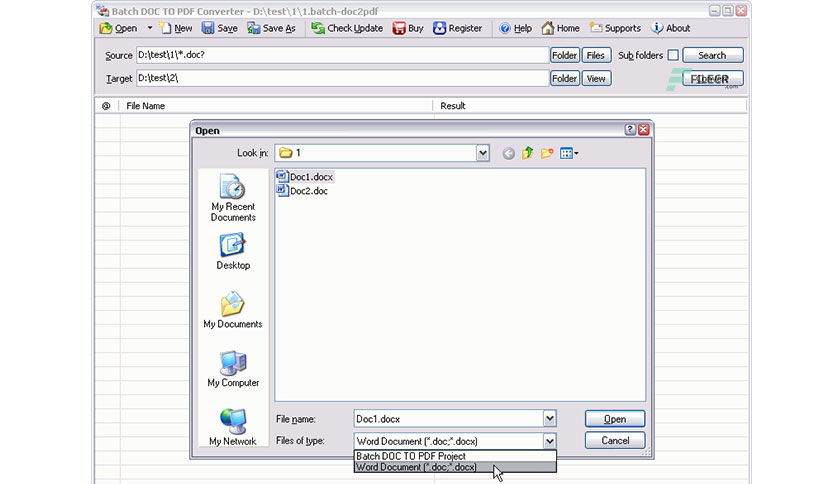Cancel the Open dialog
This screenshot has width=836, height=484.
615,441
